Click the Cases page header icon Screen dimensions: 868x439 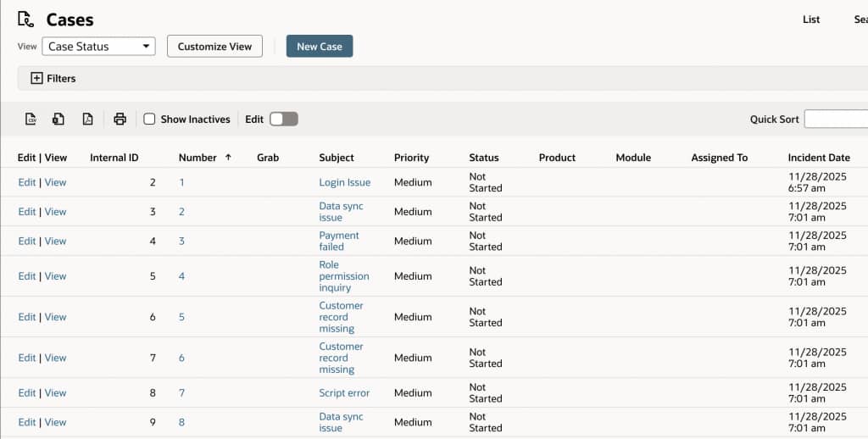(x=26, y=19)
